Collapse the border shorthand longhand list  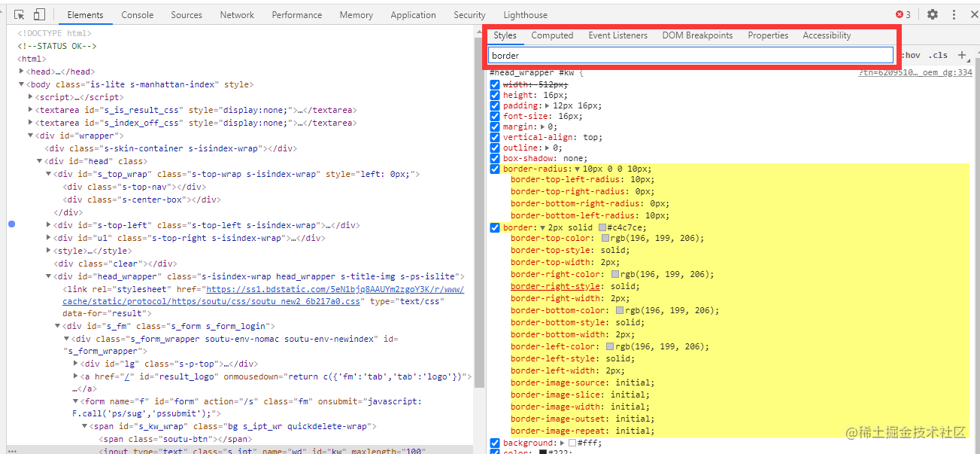coord(542,228)
